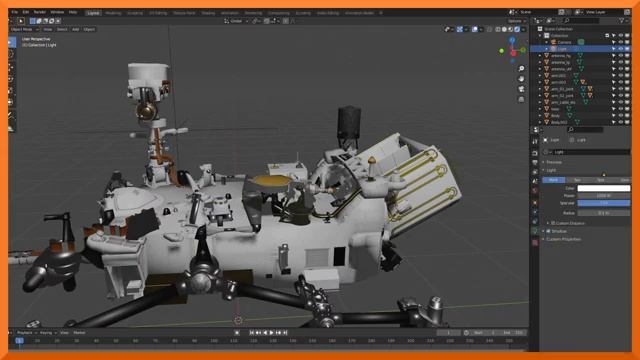Open the outliner filter dropdown

coord(623,20)
